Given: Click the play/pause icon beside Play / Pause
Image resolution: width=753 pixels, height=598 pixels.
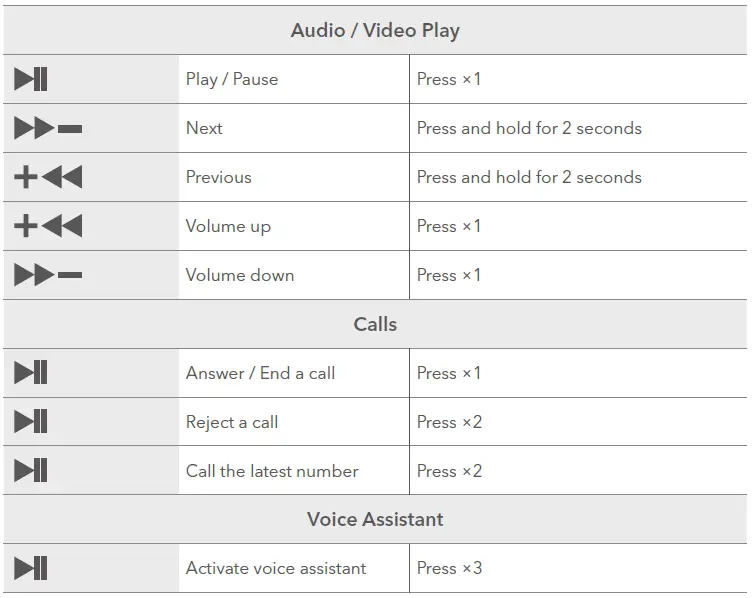Looking at the screenshot, I should tap(31, 79).
